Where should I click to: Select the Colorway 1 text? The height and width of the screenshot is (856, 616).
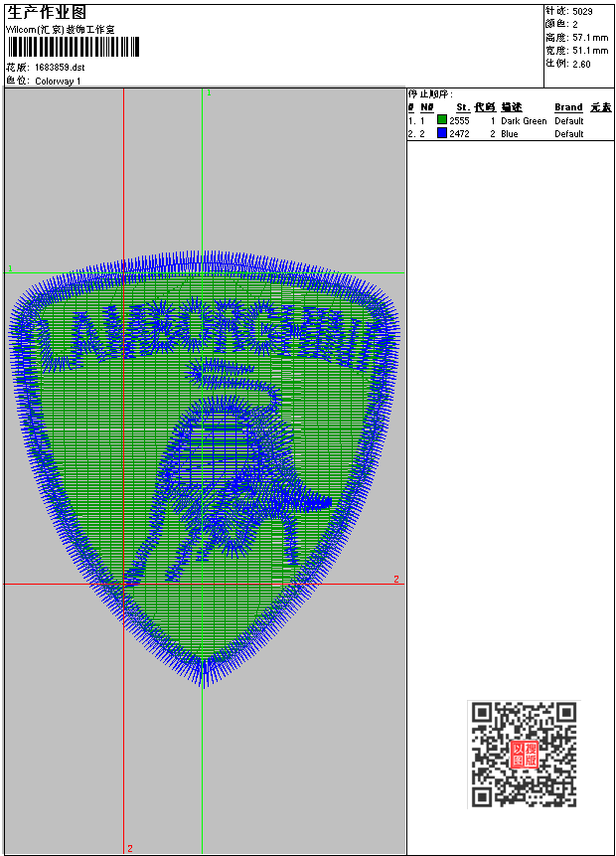[58, 81]
